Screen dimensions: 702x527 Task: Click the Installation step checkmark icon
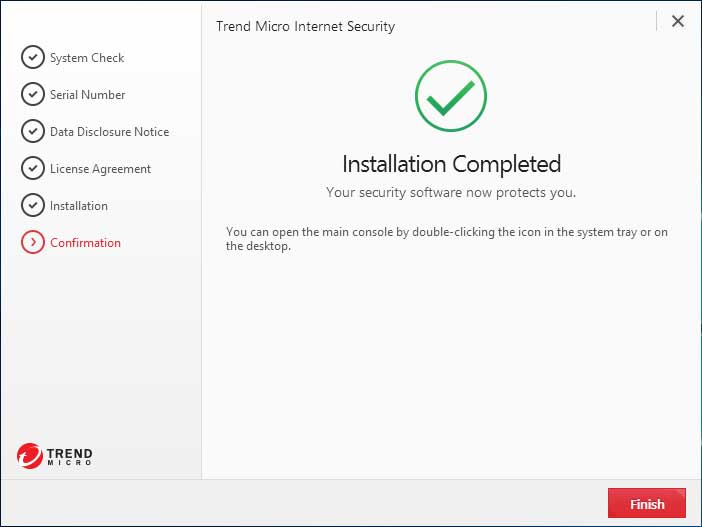coord(33,206)
